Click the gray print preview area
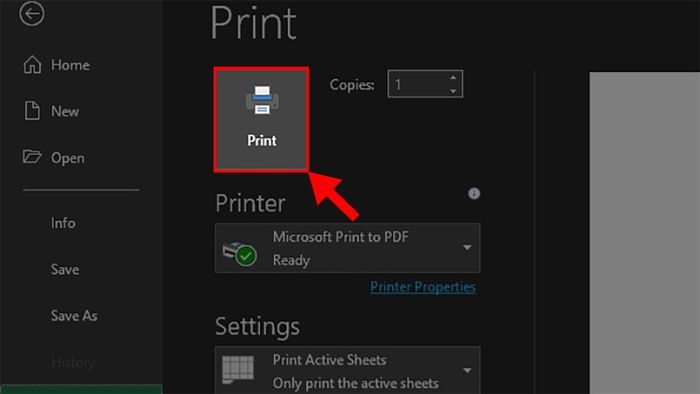This screenshot has height=394, width=700. point(645,233)
